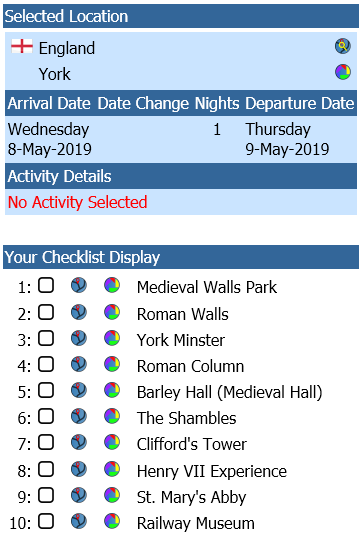This screenshot has height=534, width=361.
Task: Click color wheel icon for St. Mary's Abby
Action: 112,496
